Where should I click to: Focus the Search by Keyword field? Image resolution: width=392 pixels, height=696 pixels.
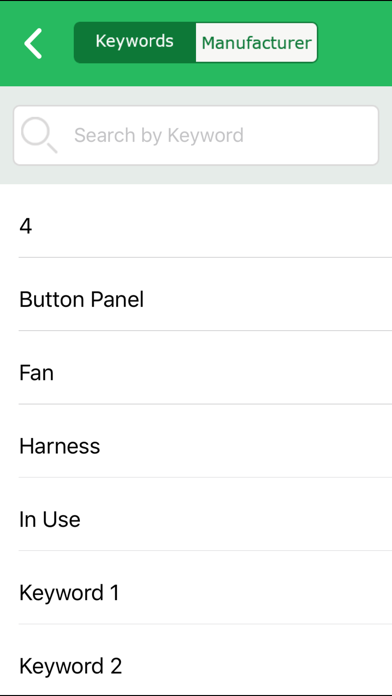196,135
